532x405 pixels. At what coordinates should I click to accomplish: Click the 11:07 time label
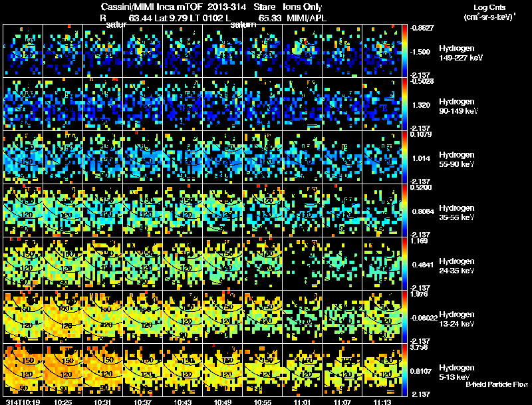tap(342, 402)
